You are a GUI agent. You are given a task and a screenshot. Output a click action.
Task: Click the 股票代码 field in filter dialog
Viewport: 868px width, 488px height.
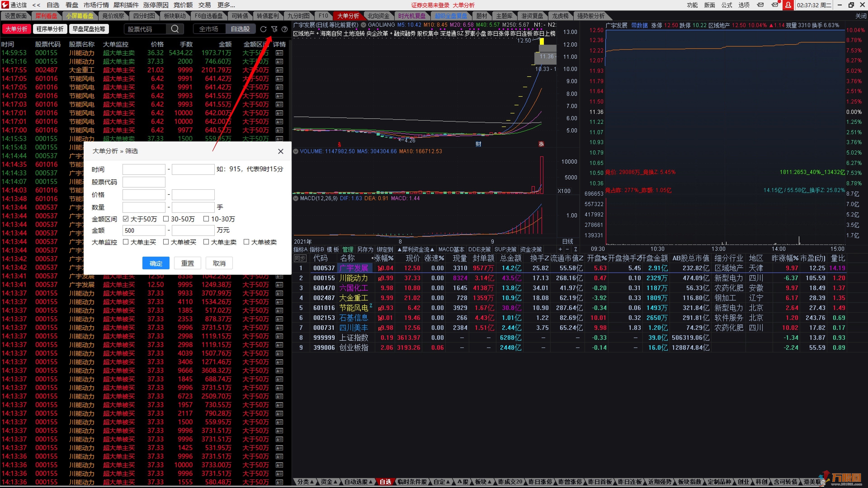click(x=144, y=182)
